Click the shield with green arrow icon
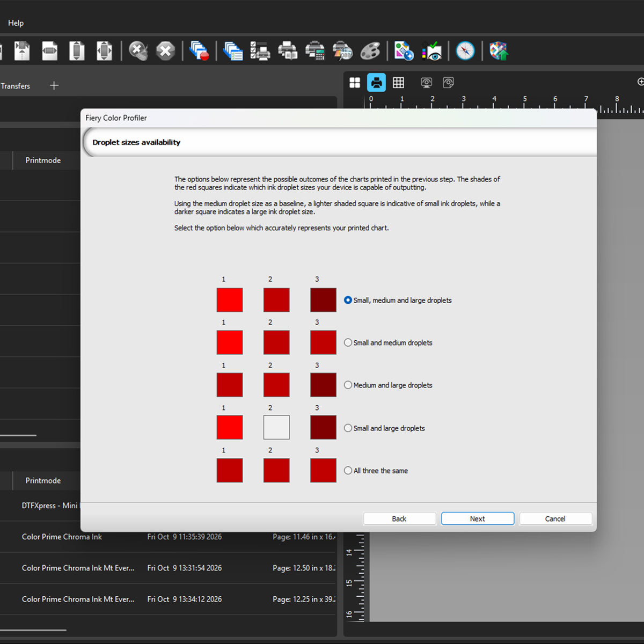This screenshot has height=644, width=644. pos(499,51)
